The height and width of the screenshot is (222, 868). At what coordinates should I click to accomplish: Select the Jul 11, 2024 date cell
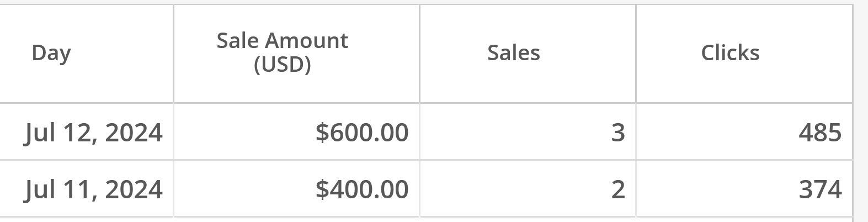(93, 189)
